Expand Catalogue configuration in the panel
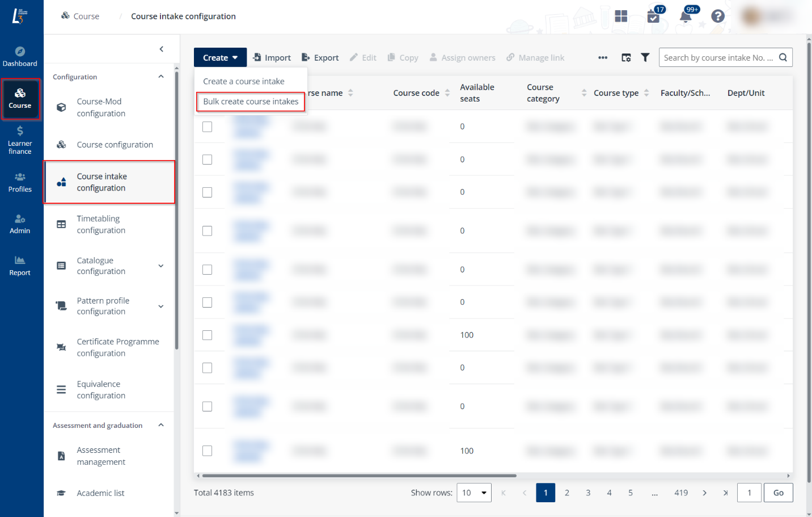 (110, 266)
